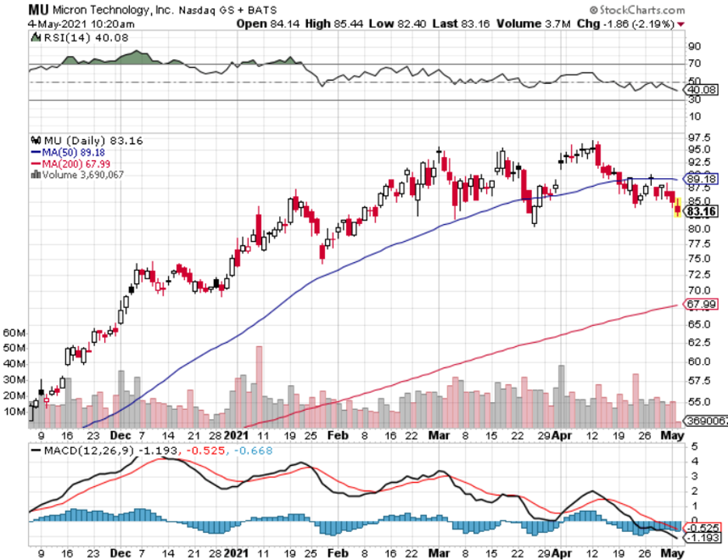
Task: Click the Dec label under the MACD panel
Action: [x=121, y=554]
